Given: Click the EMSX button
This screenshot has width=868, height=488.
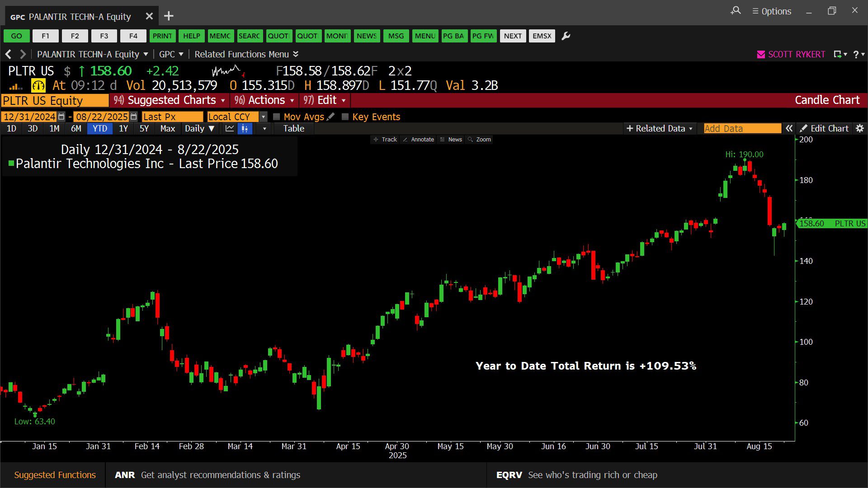Looking at the screenshot, I should (542, 36).
